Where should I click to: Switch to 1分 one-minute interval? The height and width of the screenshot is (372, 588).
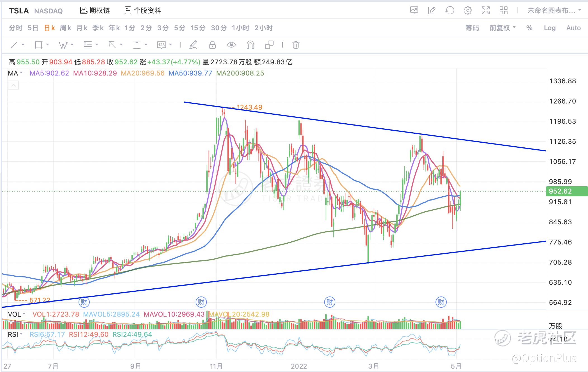(130, 28)
